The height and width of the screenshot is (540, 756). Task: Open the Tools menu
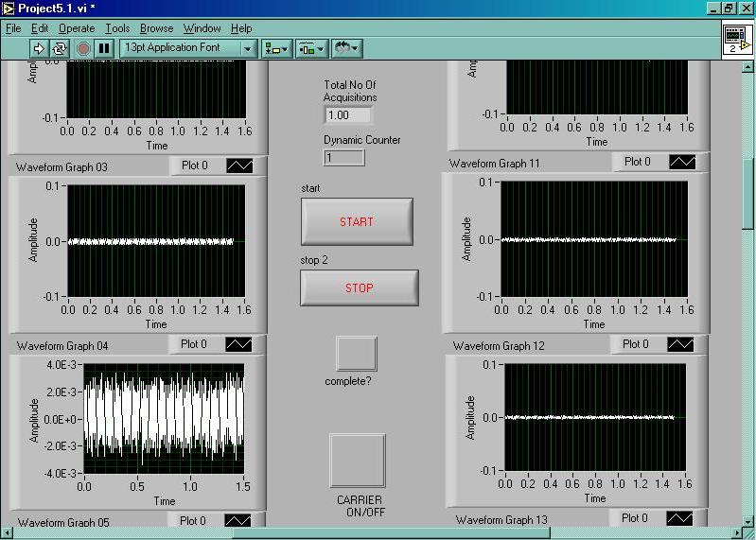click(117, 28)
